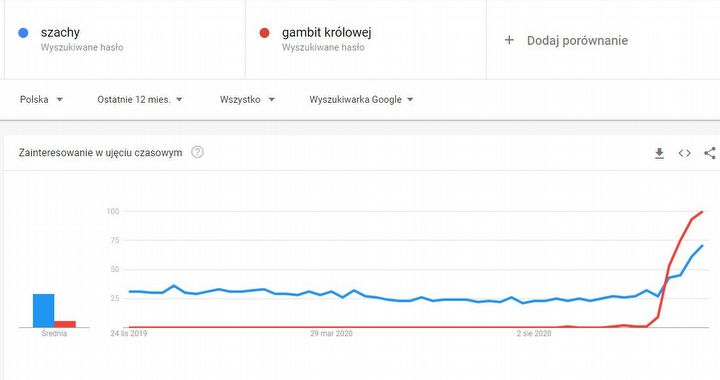Open the embed code icon
The width and height of the screenshot is (720, 380).
coord(685,153)
